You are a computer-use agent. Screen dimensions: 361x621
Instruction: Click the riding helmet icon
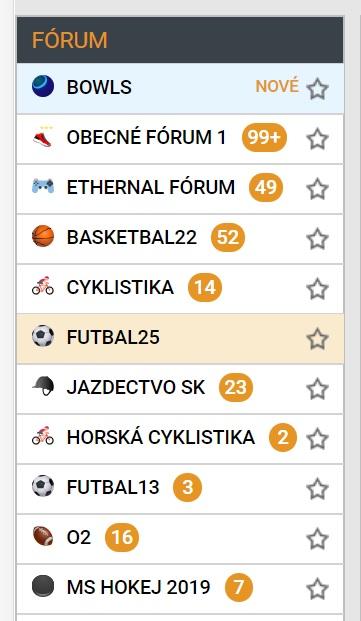point(43,386)
